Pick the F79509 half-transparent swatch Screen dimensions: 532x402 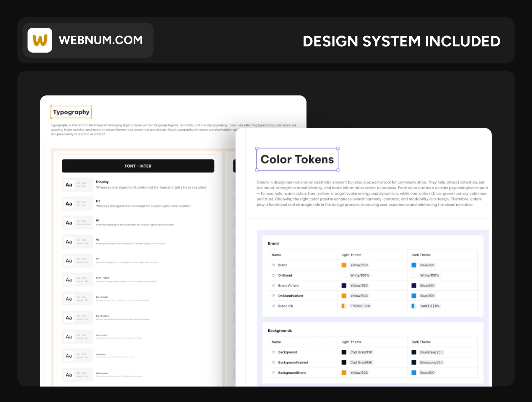point(344,306)
